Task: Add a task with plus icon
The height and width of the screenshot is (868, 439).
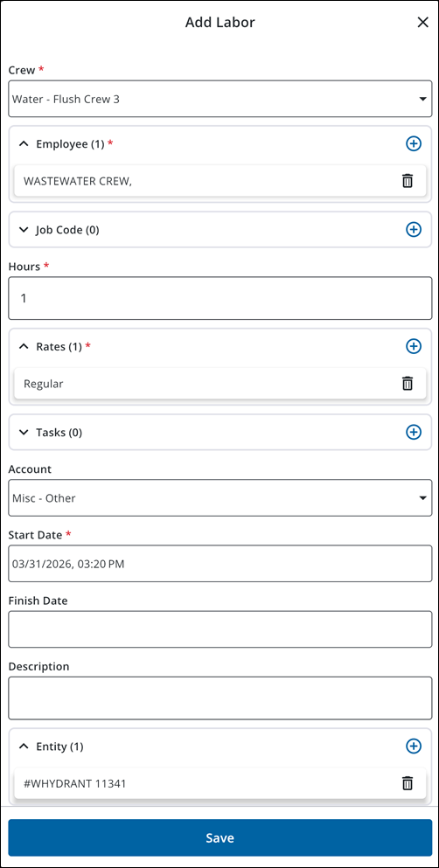Action: click(414, 433)
